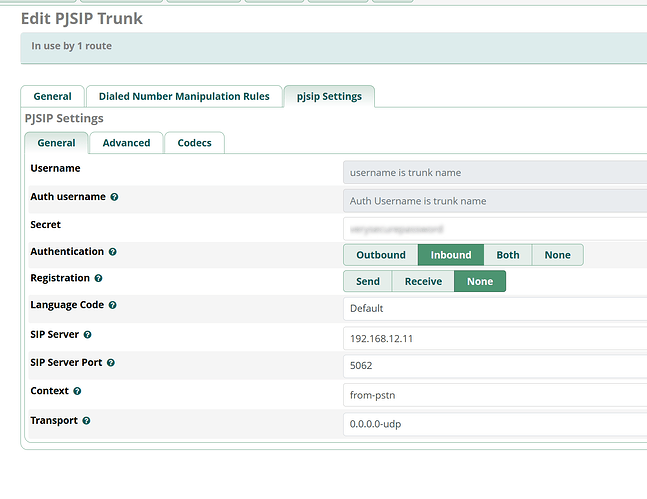Click the SIP Server address field
Image resolution: width=647 pixels, height=499 pixels.
(x=494, y=338)
